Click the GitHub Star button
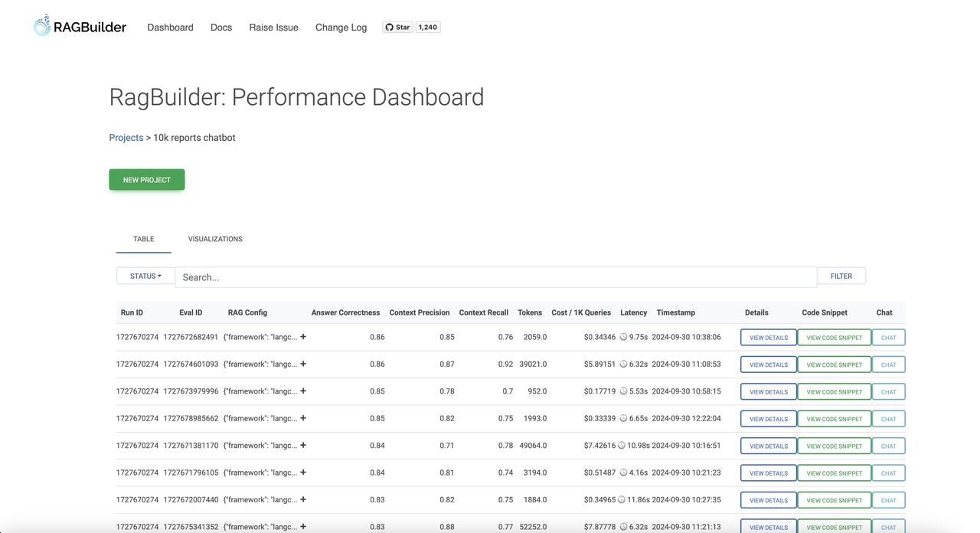 tap(397, 27)
